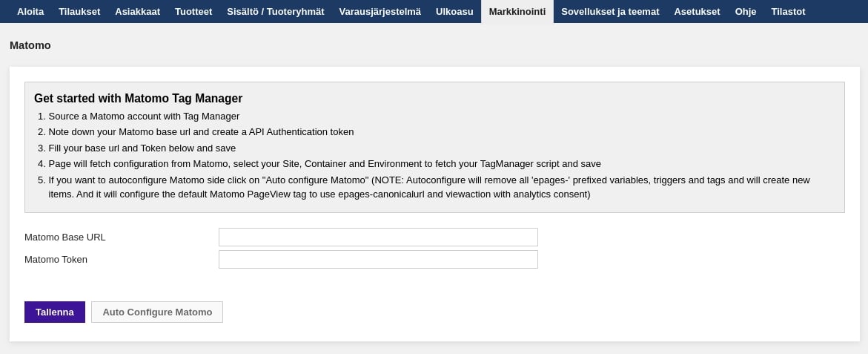Click step 'Source a Matomo account with Tag Manager'
Screen dimensions: 868x354
(144, 117)
